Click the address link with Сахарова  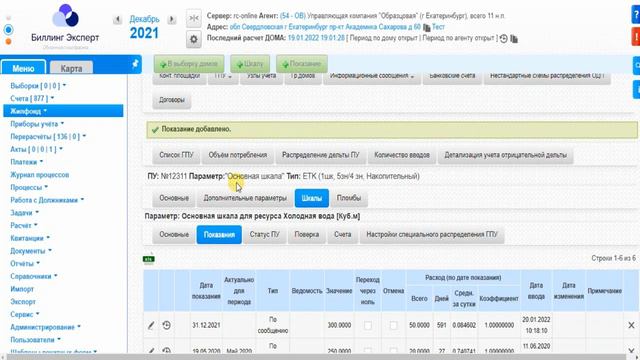click(x=325, y=27)
